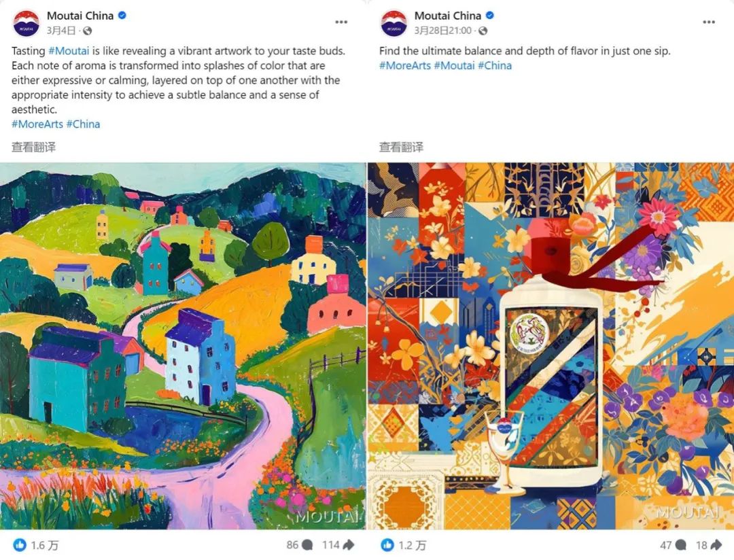This screenshot has width=734, height=560.
Task: Click the globe icon beside 3月4日
Action: [87, 31]
